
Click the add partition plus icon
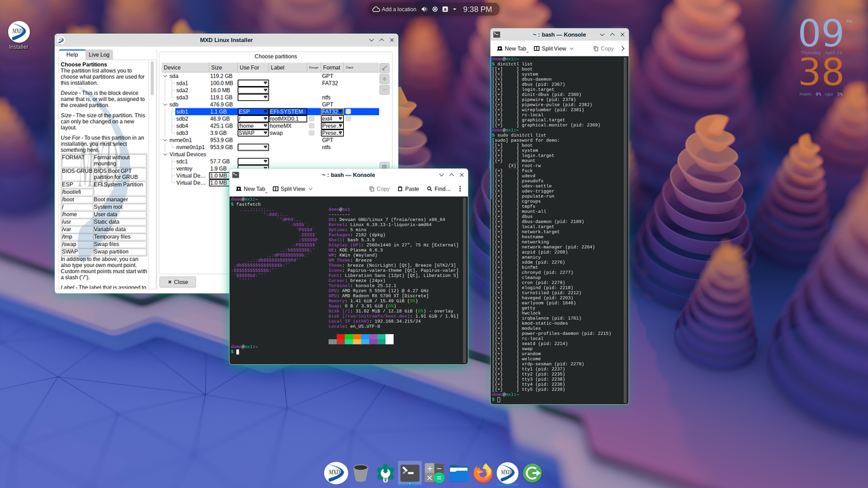pyautogui.click(x=384, y=79)
